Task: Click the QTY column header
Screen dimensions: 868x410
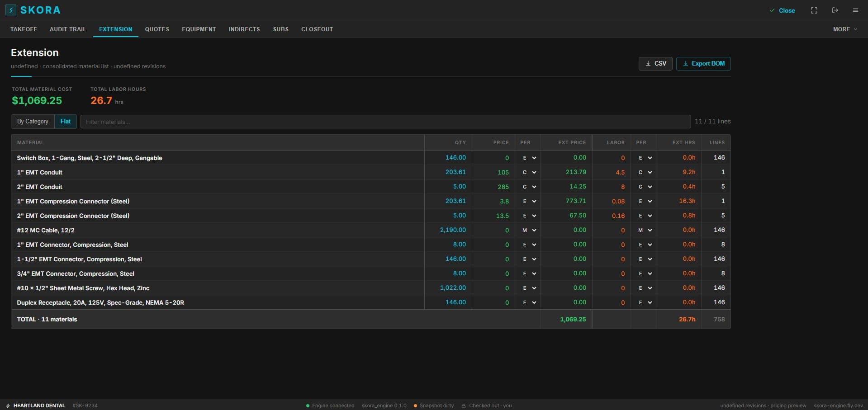Action: tap(460, 142)
